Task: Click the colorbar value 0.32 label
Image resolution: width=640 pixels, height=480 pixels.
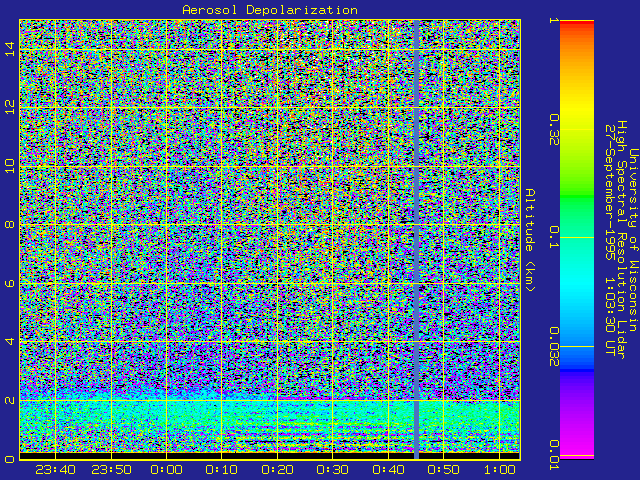Action: (x=553, y=130)
